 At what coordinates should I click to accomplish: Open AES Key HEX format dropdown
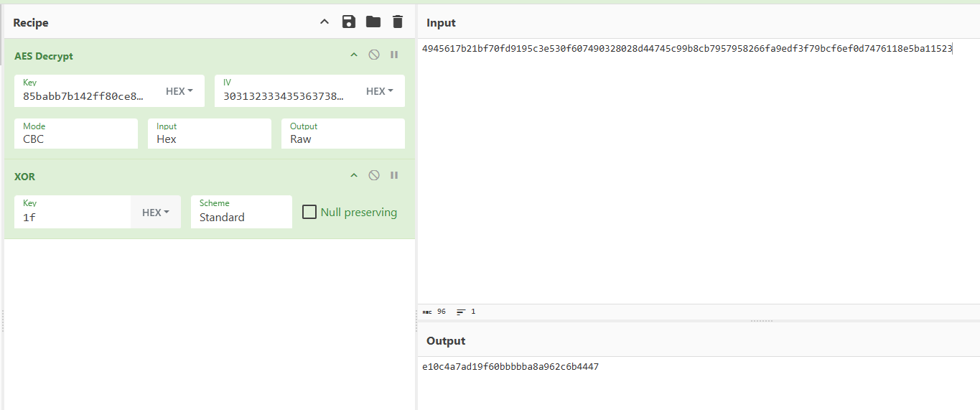coord(179,91)
